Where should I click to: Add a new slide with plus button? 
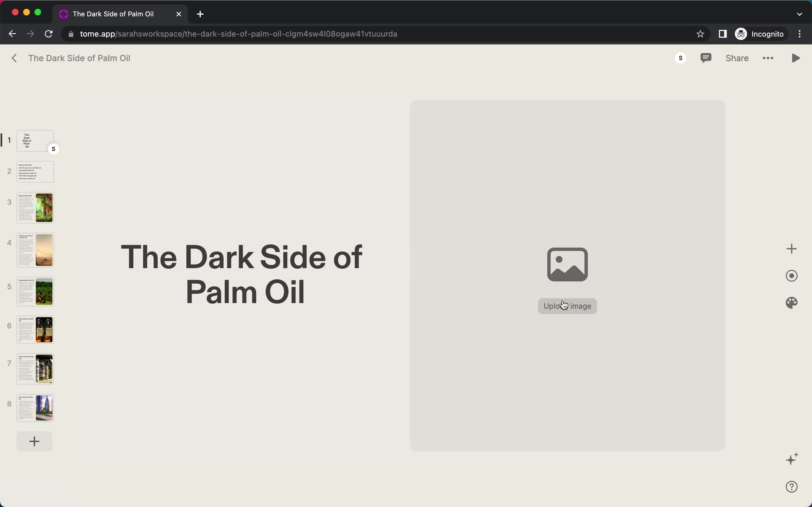[x=34, y=441]
